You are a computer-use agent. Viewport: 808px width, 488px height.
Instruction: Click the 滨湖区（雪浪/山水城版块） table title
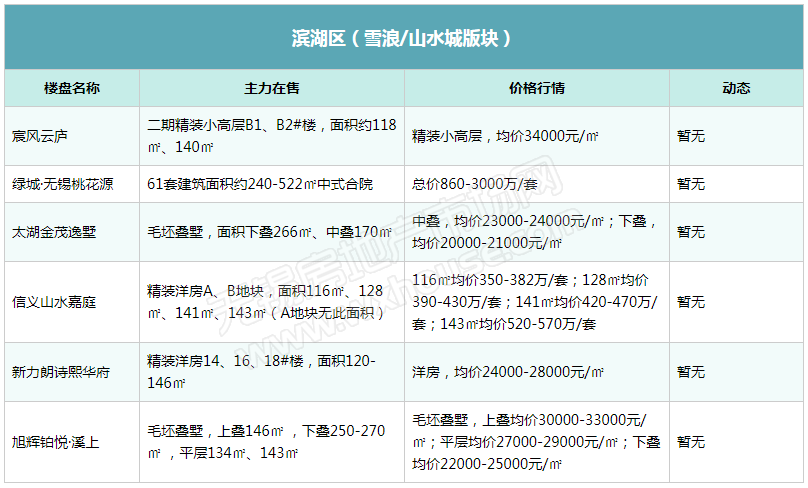(403, 38)
